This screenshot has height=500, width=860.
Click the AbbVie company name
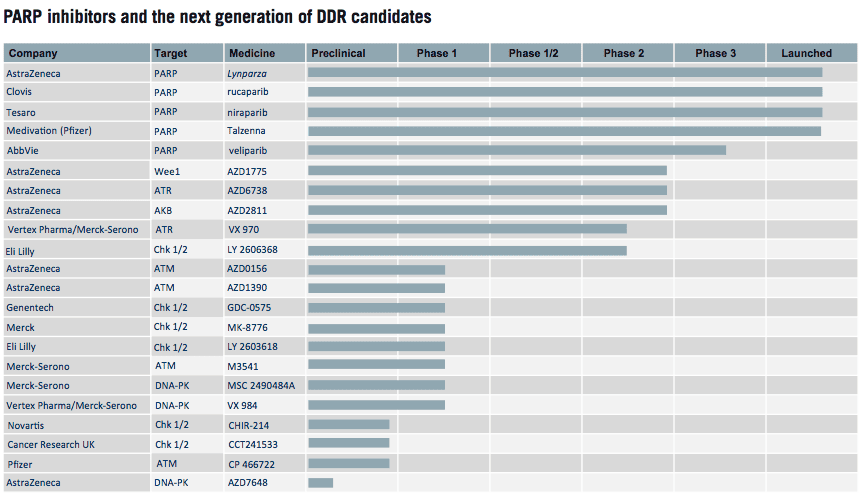(x=22, y=151)
